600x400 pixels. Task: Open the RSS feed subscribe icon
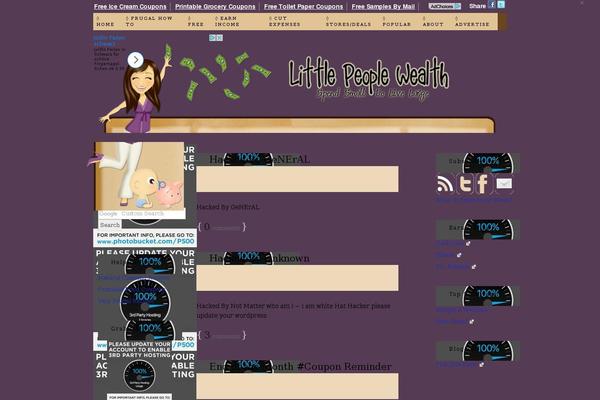tap(445, 184)
